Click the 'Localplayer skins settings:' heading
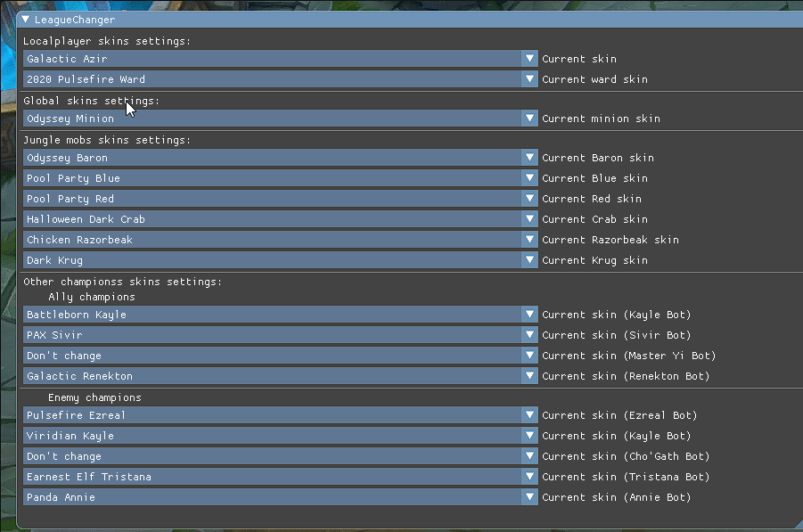 click(107, 41)
